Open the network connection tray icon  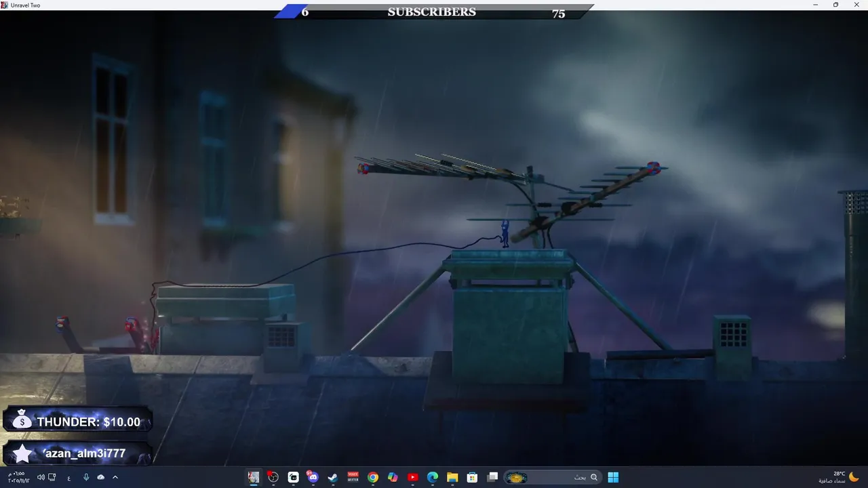pos(52,477)
